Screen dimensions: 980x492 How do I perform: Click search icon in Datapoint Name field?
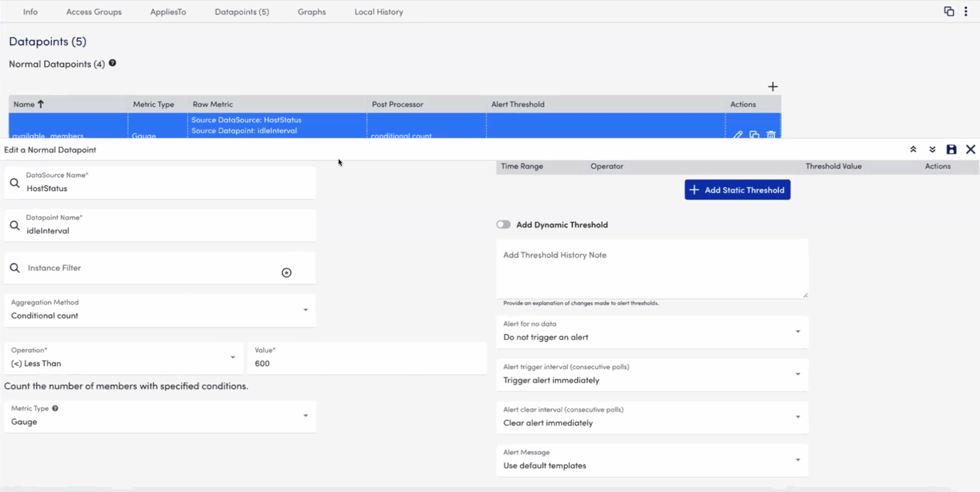[15, 226]
